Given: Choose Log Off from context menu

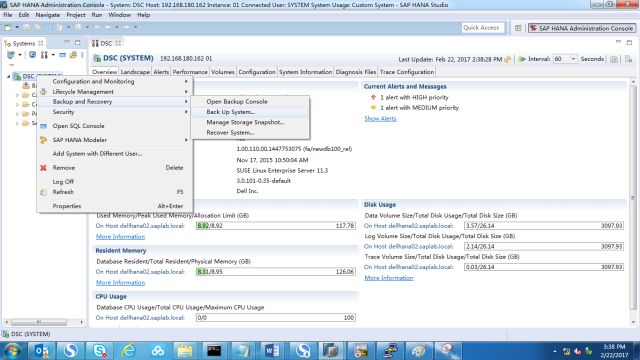Looking at the screenshot, I should click(x=63, y=182).
